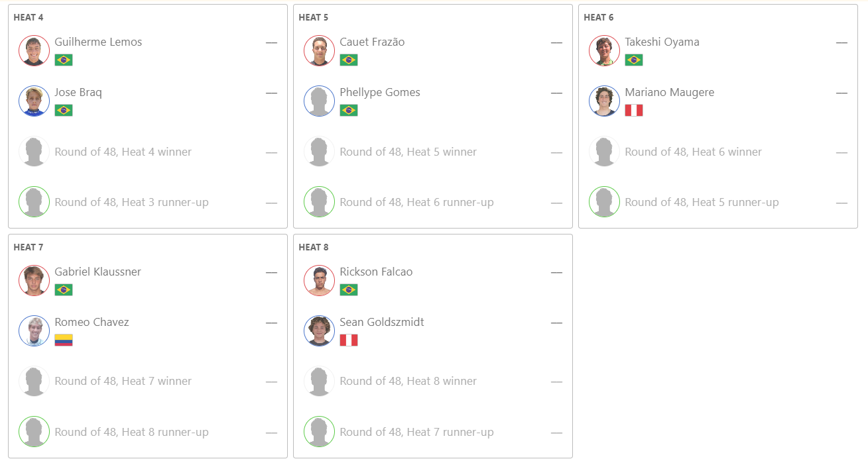Click the Brazil flag under Jose Braq
Viewport: 868px width, 467px height.
point(64,110)
